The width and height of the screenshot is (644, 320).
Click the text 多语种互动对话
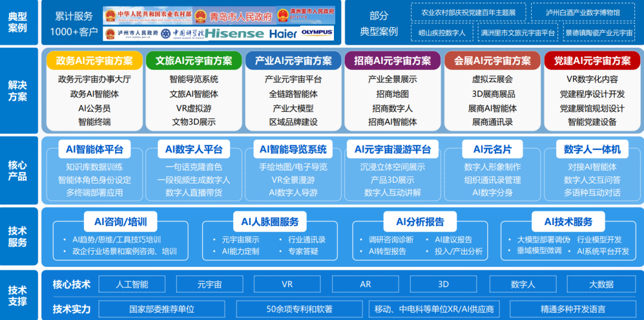592,192
